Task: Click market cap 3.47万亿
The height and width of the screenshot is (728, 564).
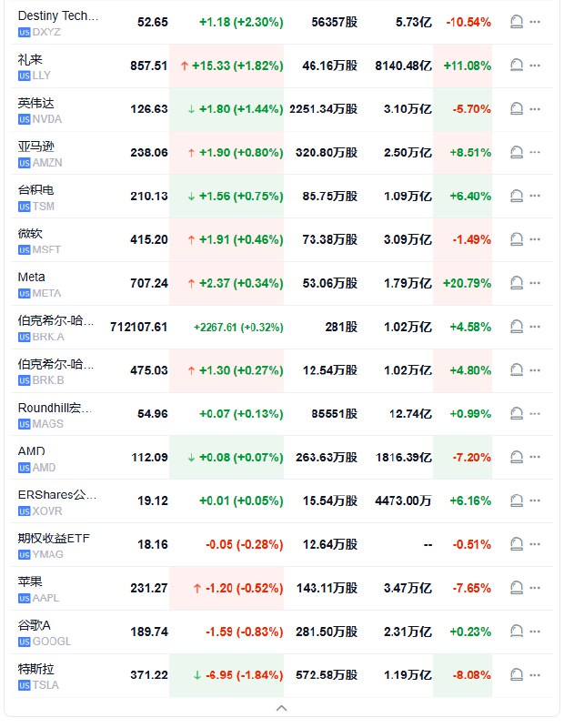Action: (408, 588)
